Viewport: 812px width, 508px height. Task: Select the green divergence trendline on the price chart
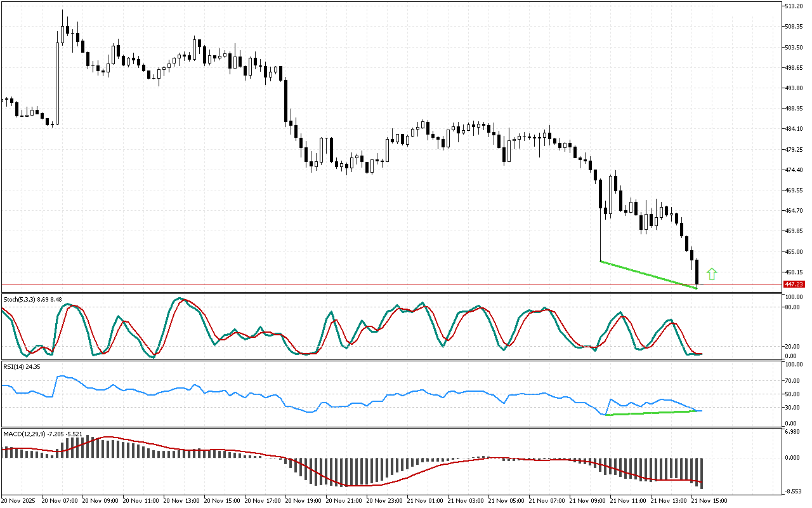tap(647, 274)
